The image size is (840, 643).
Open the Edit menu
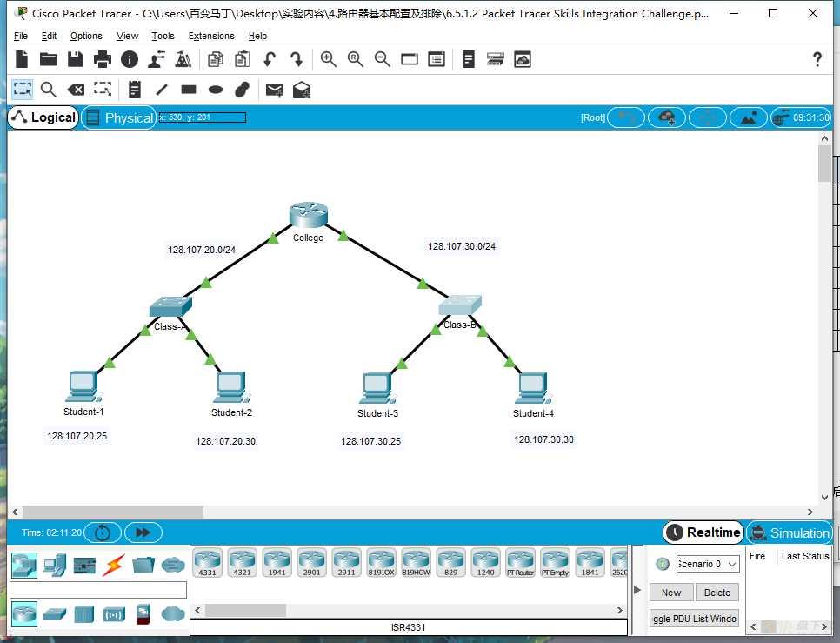coord(49,36)
